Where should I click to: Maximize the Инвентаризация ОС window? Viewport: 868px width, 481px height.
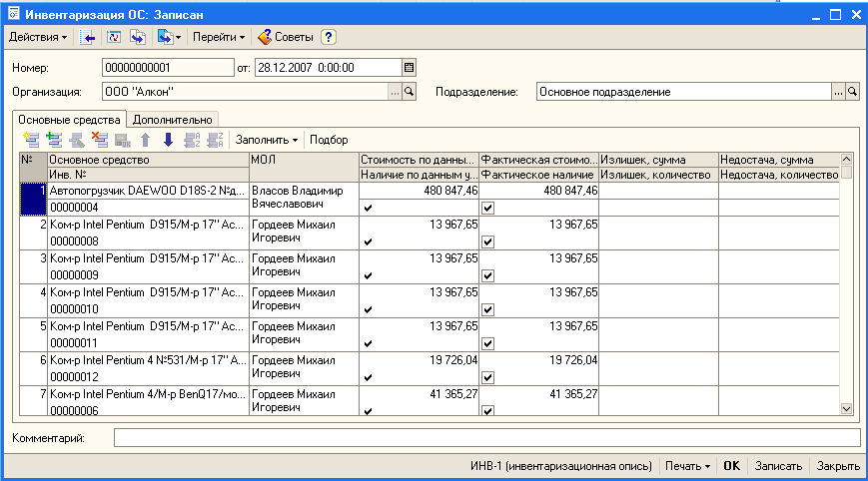click(x=835, y=15)
